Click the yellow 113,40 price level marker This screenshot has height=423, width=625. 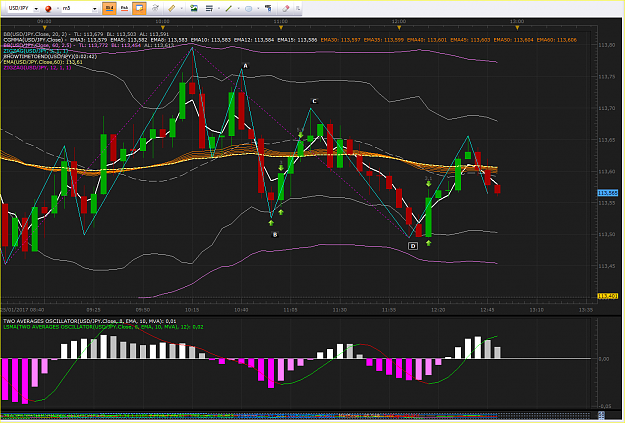click(x=607, y=296)
